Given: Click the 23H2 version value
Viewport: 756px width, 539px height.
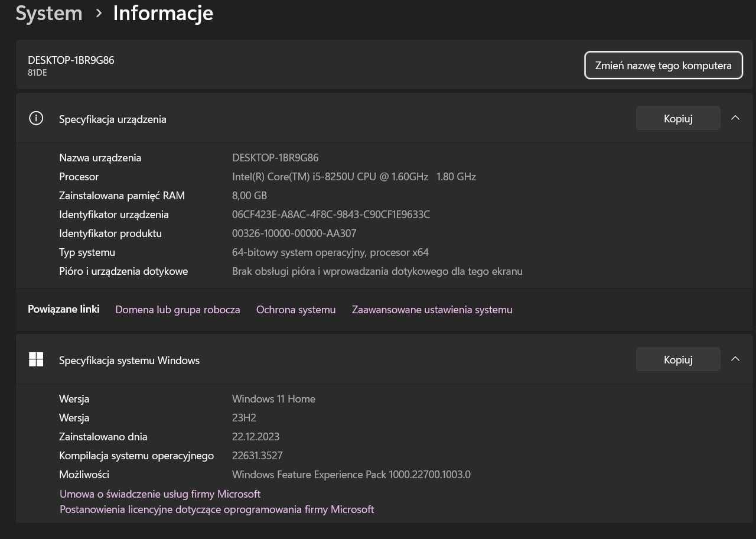Looking at the screenshot, I should [245, 418].
